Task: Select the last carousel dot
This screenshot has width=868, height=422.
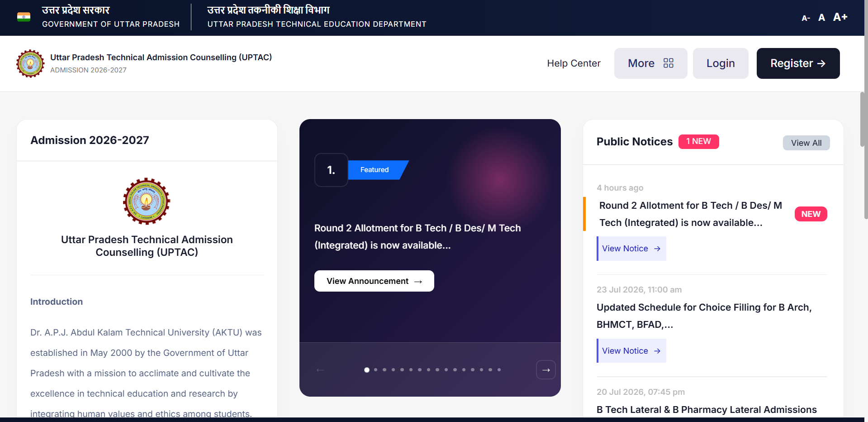Action: tap(499, 370)
